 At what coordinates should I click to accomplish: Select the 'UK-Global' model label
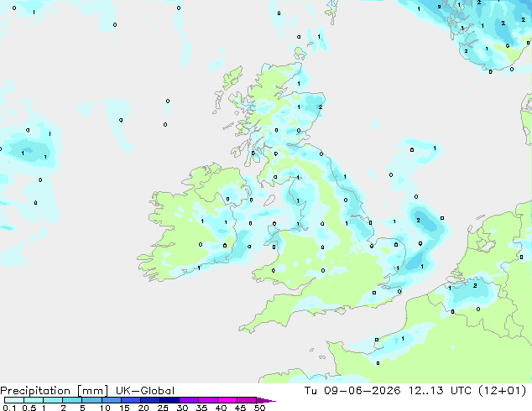coord(145,391)
